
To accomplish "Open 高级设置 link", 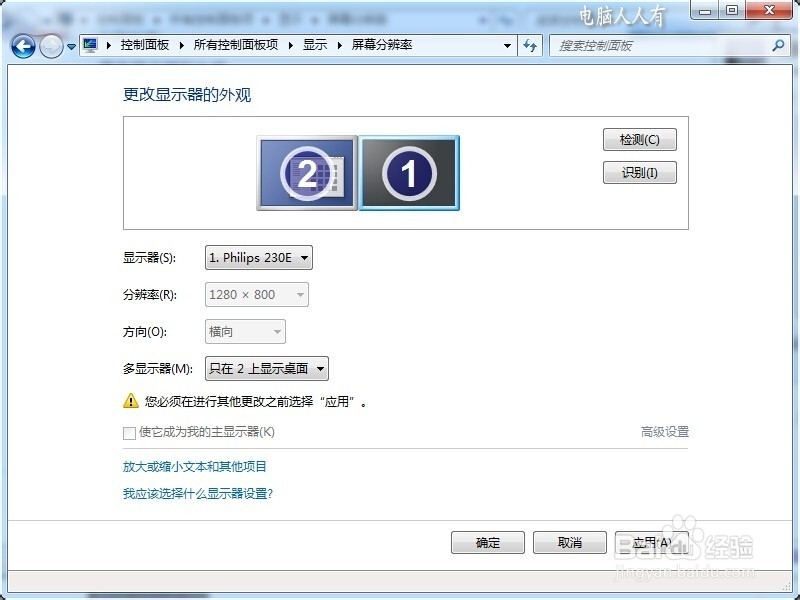I will [664, 433].
